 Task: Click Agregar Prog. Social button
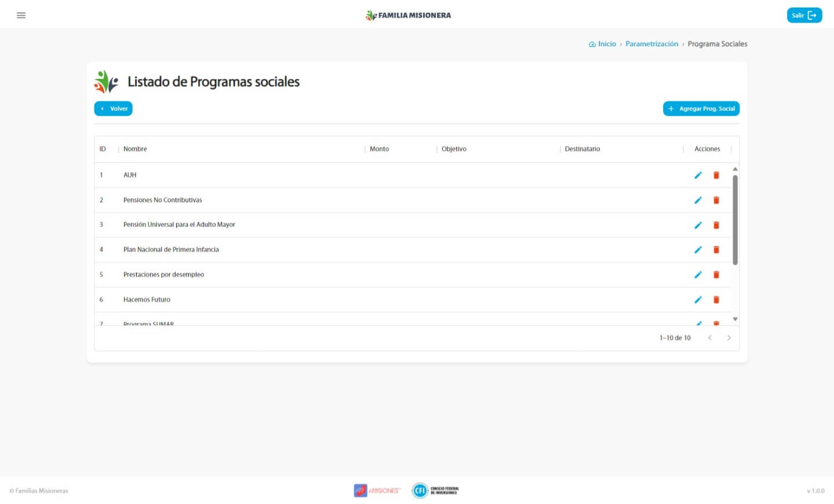[701, 108]
